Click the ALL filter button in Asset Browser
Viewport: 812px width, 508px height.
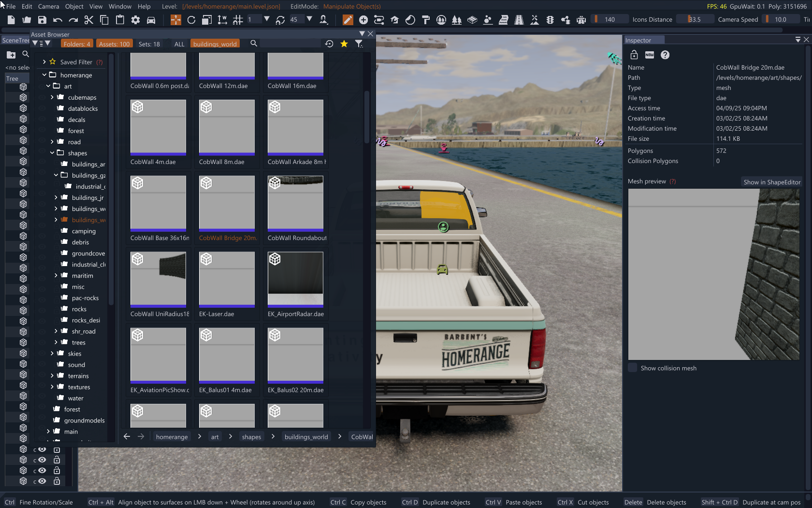coord(179,44)
